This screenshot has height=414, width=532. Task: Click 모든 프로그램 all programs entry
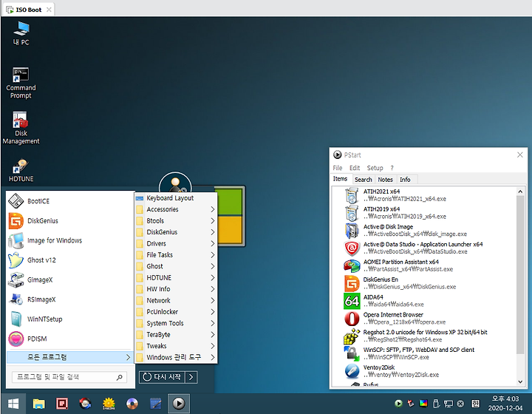69,357
